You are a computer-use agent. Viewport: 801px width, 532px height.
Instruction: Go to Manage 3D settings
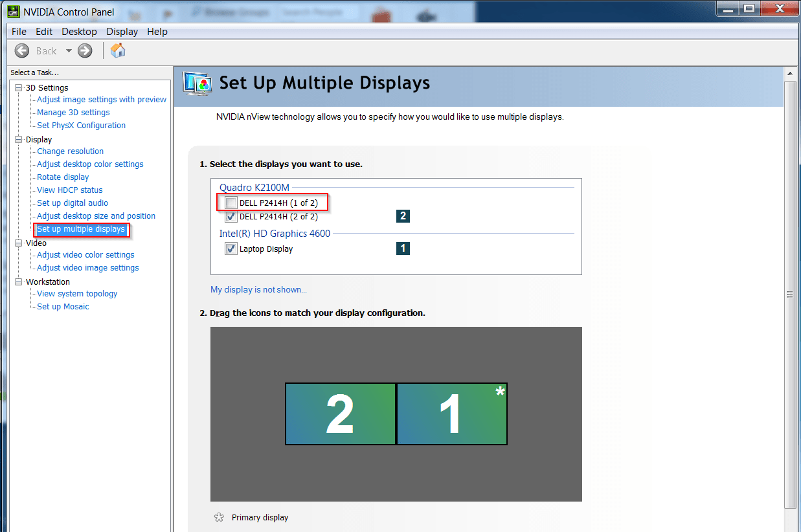(x=73, y=113)
